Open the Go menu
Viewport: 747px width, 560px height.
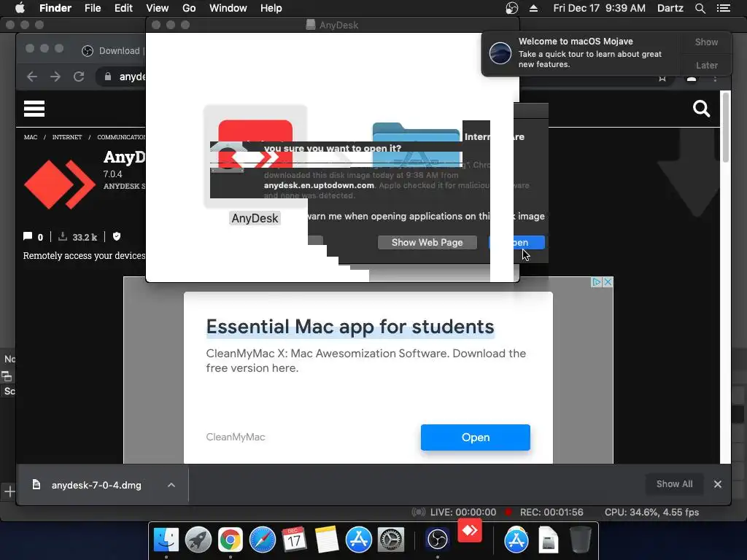189,8
